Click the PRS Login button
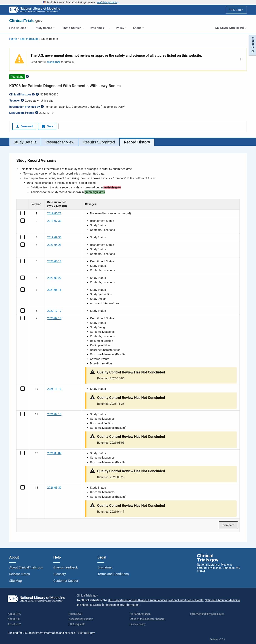Image resolution: width=256 pixels, height=644 pixels. [236, 10]
